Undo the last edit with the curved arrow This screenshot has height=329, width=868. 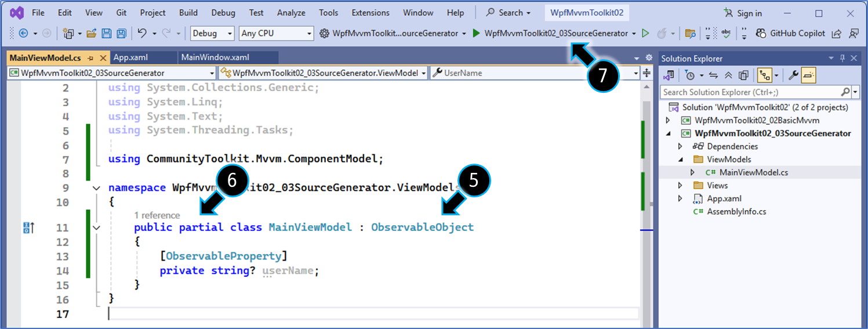point(142,34)
